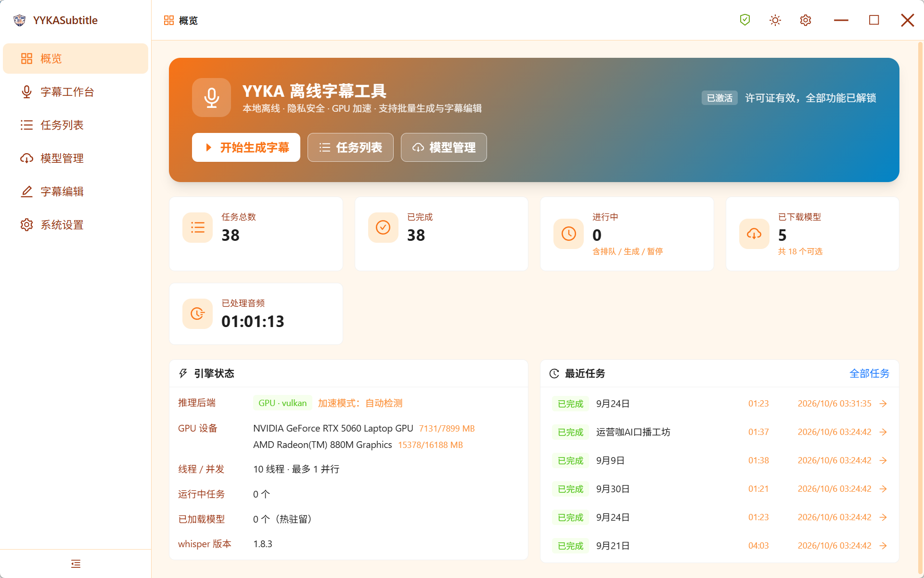Viewport: 924px width, 578px height.
Task: Open 系统设置 in the sidebar
Action: click(76, 225)
